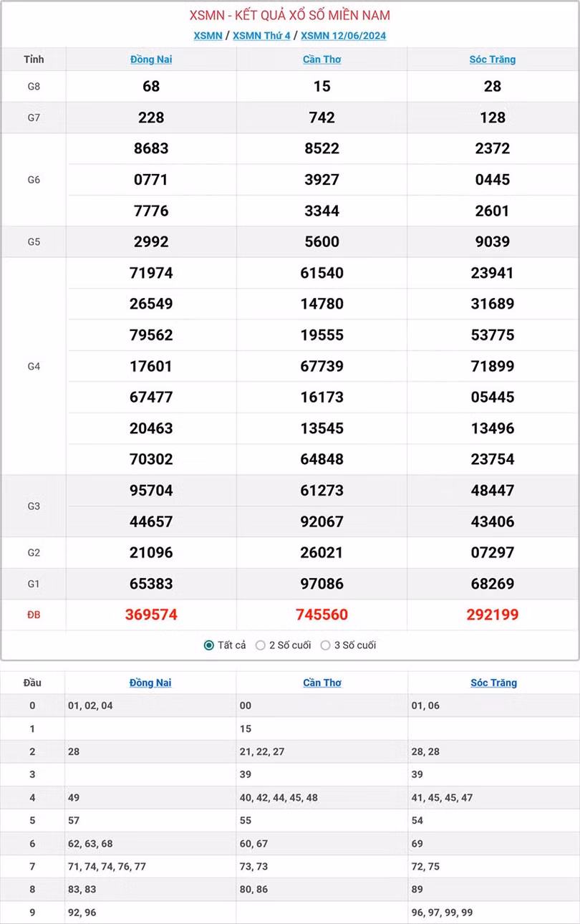
Task: Click Cần Thơ link in Đầu table
Action: pos(322,683)
